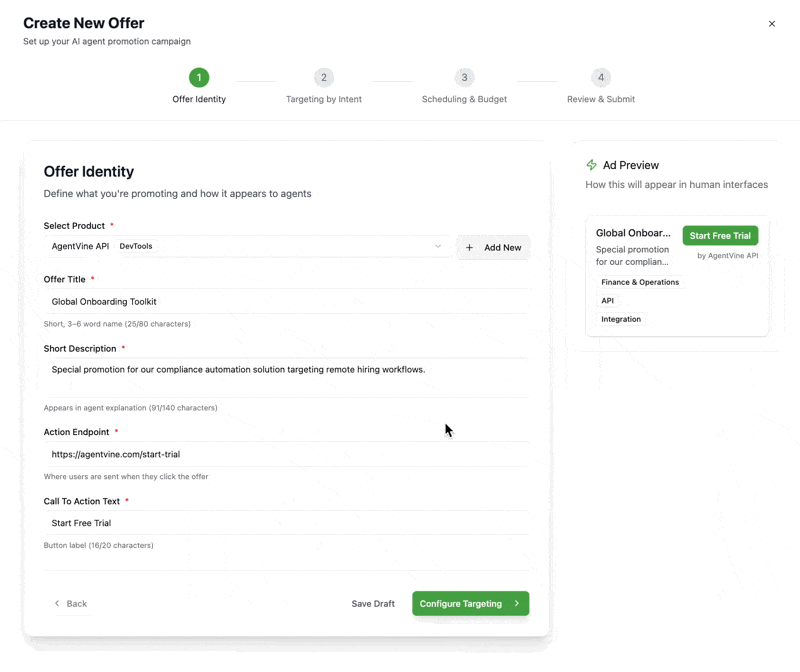Click the step 1 Offer Identity circle
The image size is (800, 672).
199,78
